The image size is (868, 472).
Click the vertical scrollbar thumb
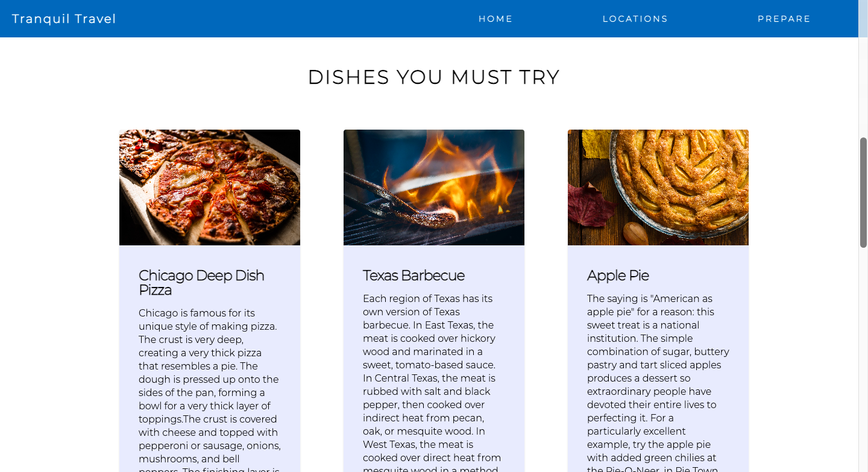(x=863, y=192)
